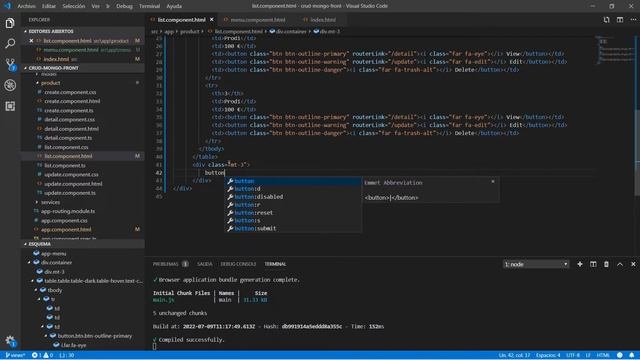640x360 pixels.
Task: Click line and column indicator in status bar
Action: [514, 355]
